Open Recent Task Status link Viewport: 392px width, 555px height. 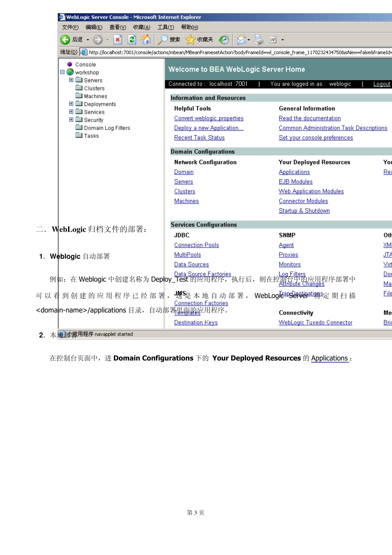tap(199, 138)
